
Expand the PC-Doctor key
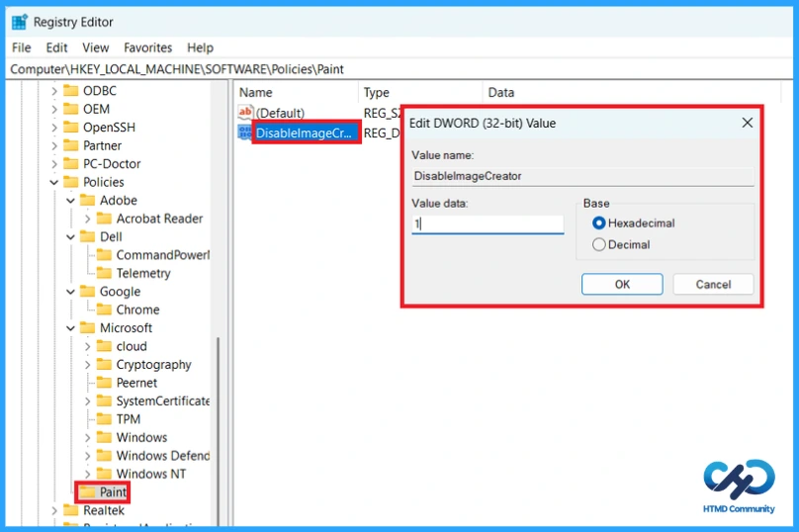(x=54, y=164)
